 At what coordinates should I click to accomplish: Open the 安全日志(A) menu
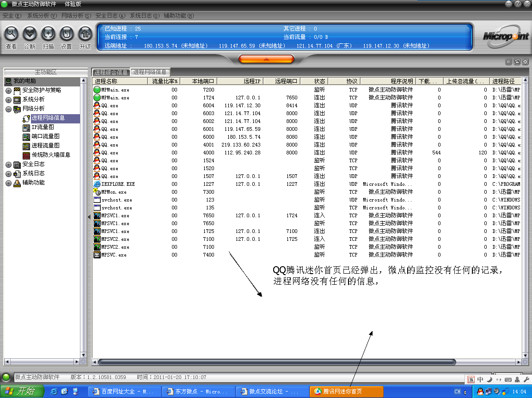(x=110, y=16)
